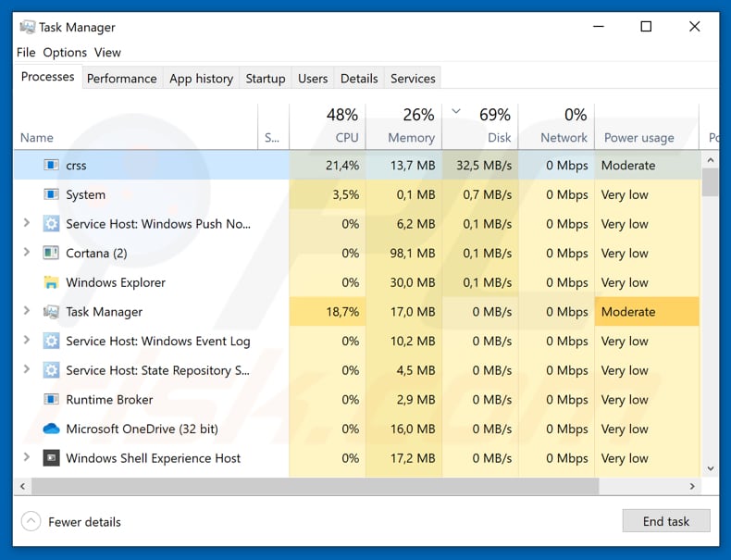Sort by the CPU column header
731x560 pixels.
[x=328, y=127]
